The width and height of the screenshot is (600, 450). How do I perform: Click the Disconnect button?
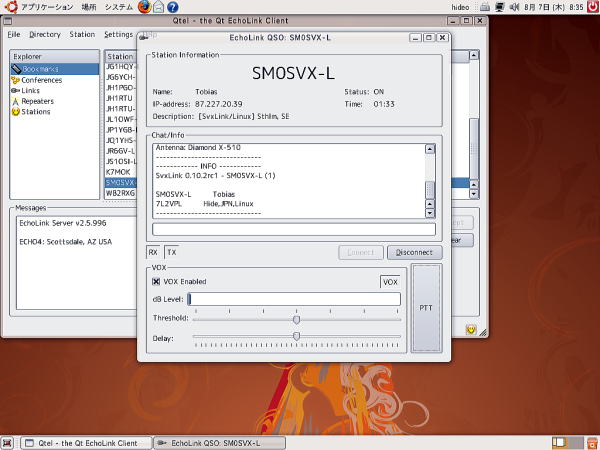pos(414,253)
